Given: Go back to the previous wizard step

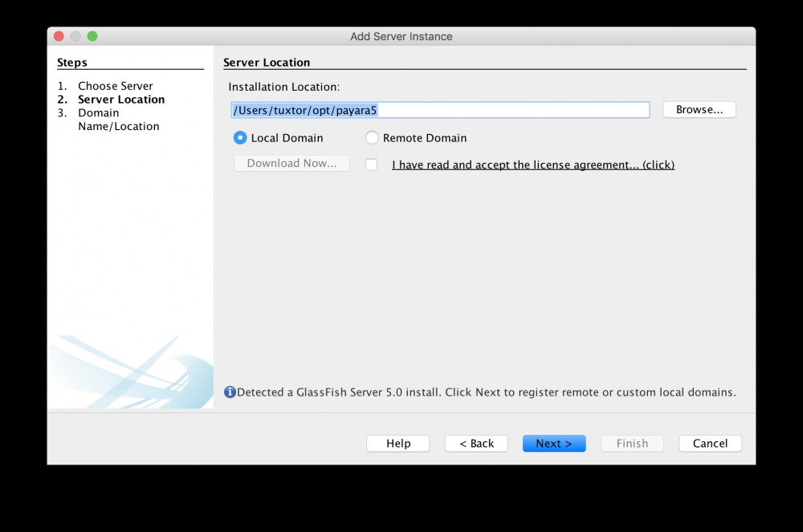Looking at the screenshot, I should pyautogui.click(x=475, y=443).
